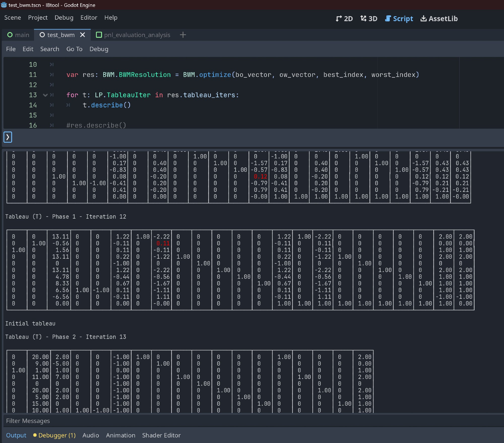This screenshot has width=504, height=443.
Task: Toggle the scripts panel arrow button
Action: (x=8, y=137)
